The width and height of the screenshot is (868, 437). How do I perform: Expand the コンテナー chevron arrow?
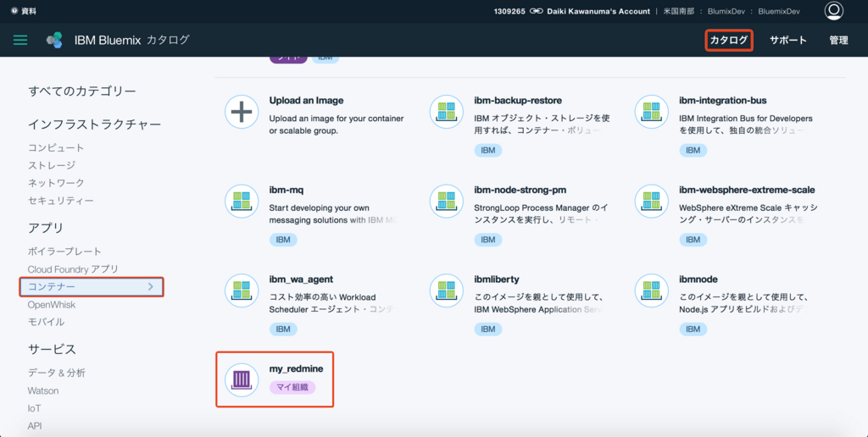[151, 286]
